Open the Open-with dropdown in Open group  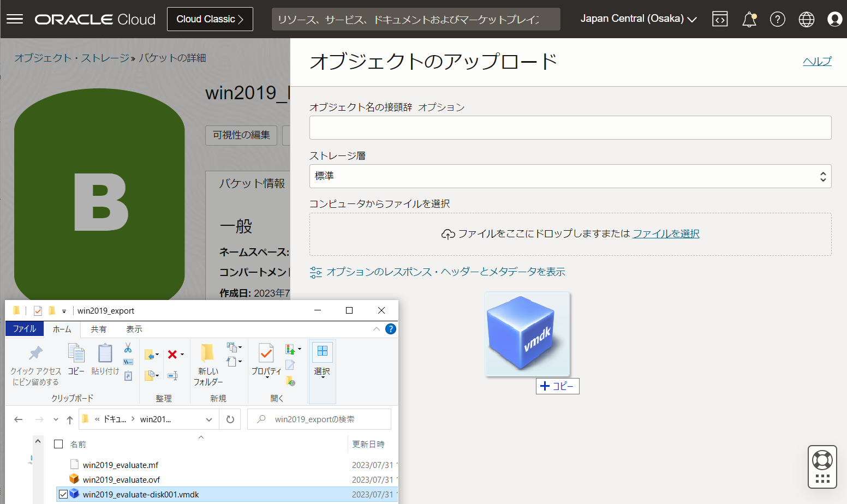[294, 349]
